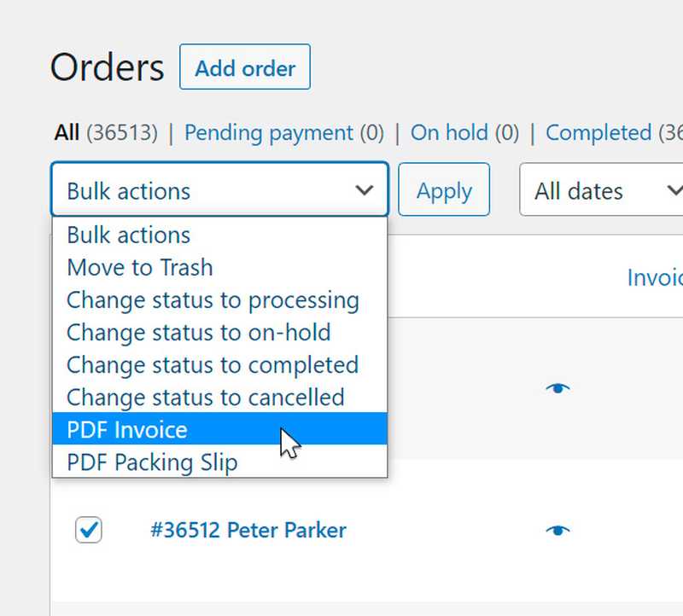Image resolution: width=683 pixels, height=616 pixels.
Task: Pick Change status to processing option
Action: (x=213, y=300)
